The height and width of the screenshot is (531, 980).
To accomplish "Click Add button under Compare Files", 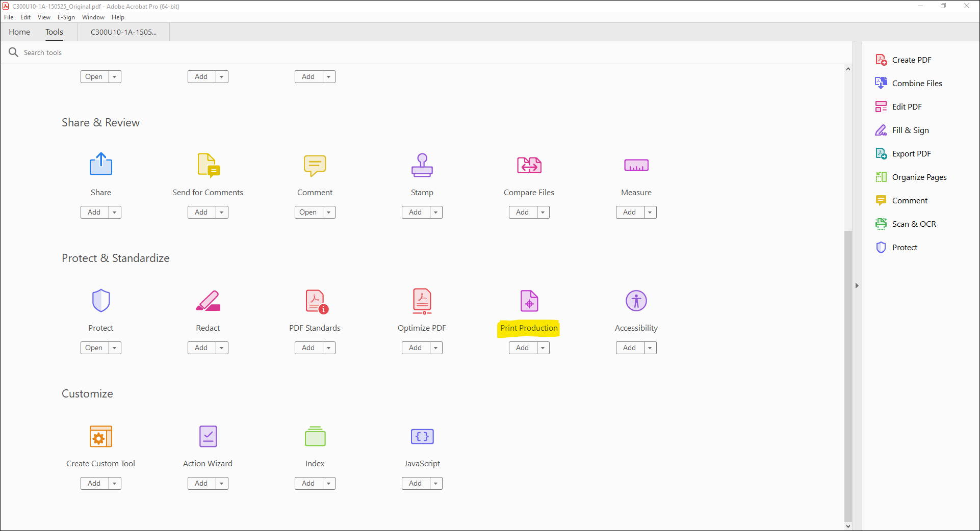I will 523,212.
